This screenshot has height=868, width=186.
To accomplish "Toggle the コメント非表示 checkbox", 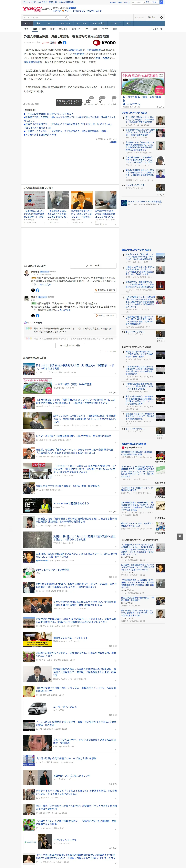I will (x=102, y=351).
